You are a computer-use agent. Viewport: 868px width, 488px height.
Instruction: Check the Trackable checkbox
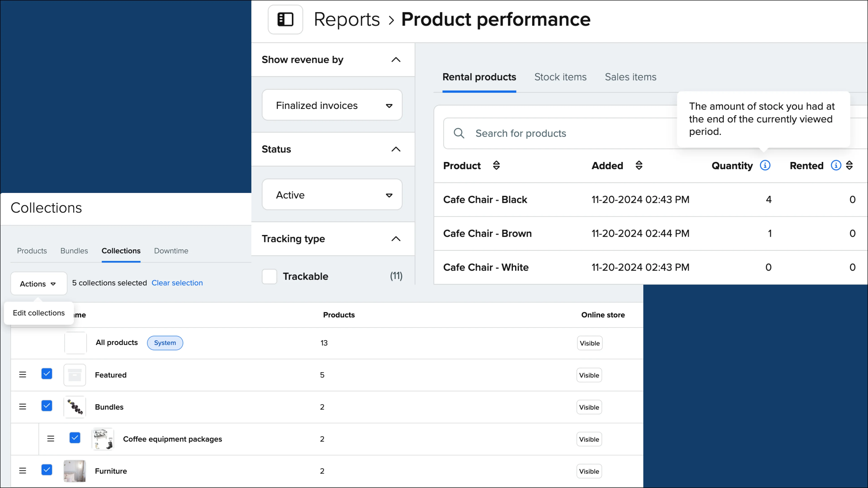point(270,276)
